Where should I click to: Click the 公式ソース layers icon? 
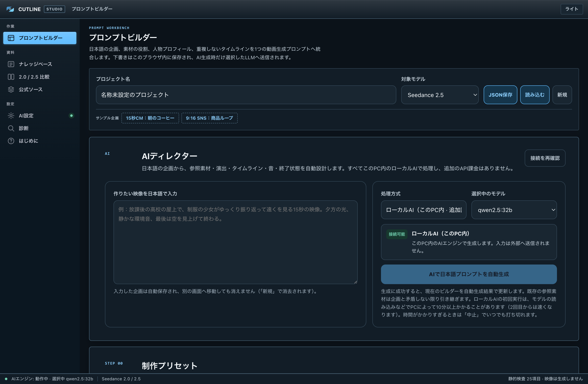pyautogui.click(x=11, y=89)
